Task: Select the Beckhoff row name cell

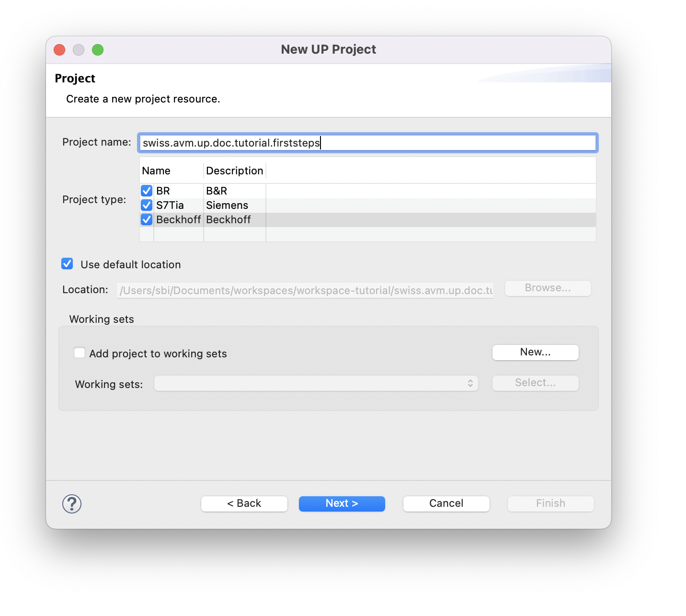Action: pos(178,220)
